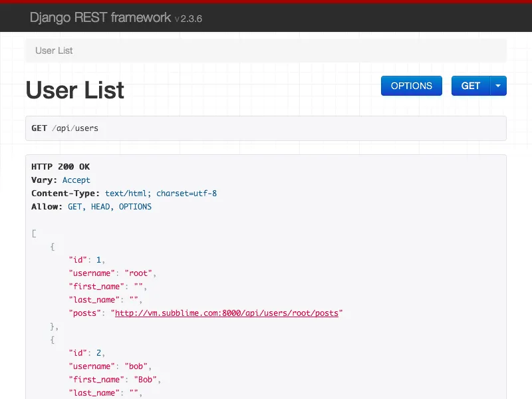The image size is (532, 399).
Task: Click the Django REST framework brand link
Action: click(x=98, y=18)
